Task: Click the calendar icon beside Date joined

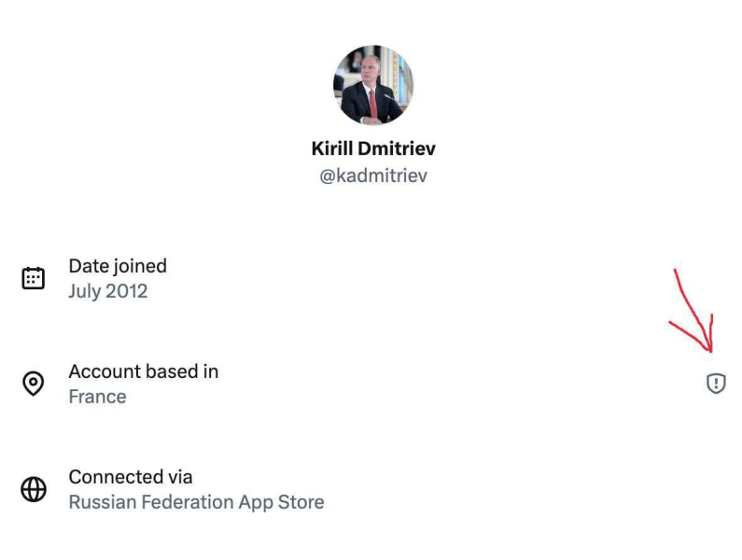Action: coord(34,278)
